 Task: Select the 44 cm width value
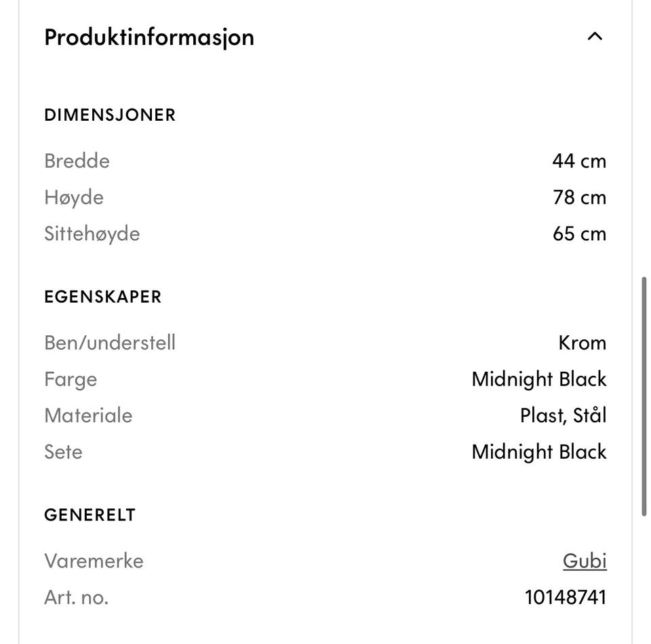tap(579, 161)
